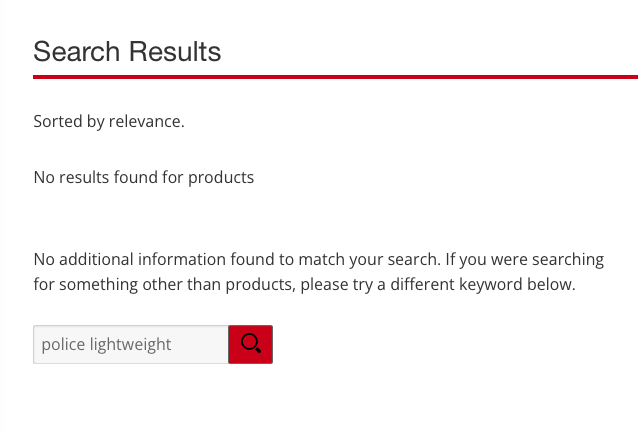Select the 'Search Results' page heading

127,52
